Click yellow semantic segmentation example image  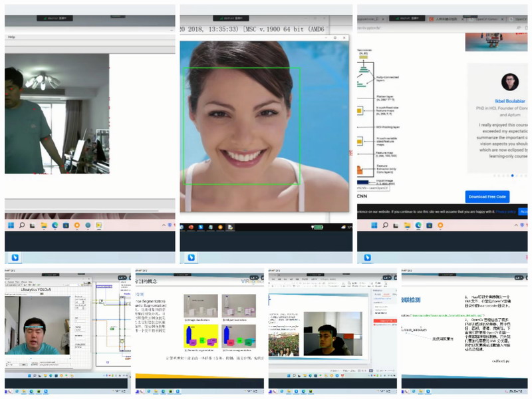coord(201,336)
